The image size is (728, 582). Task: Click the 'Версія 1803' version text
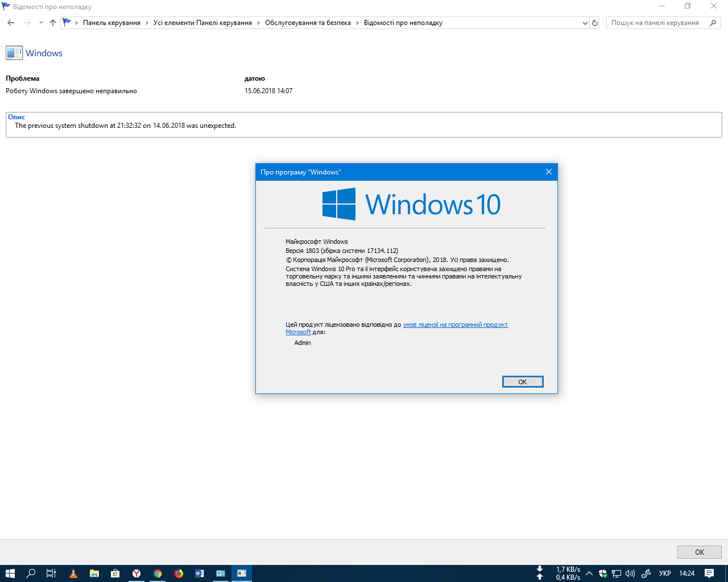[342, 251]
